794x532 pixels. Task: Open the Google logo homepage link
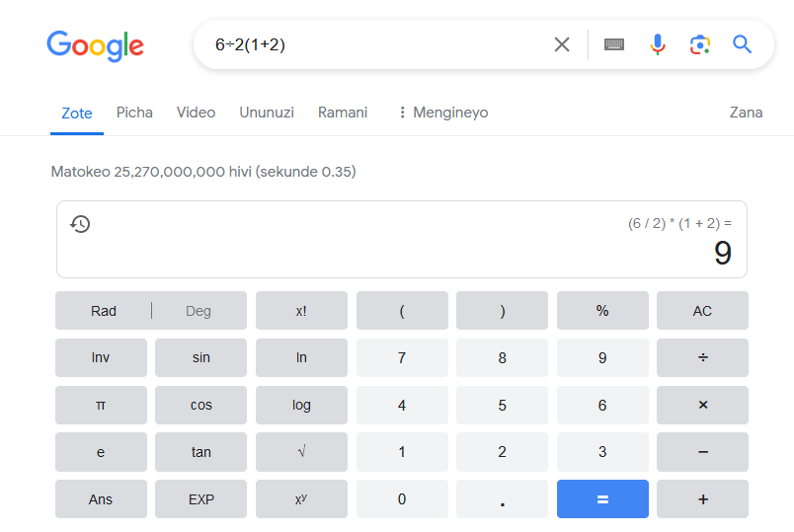95,45
